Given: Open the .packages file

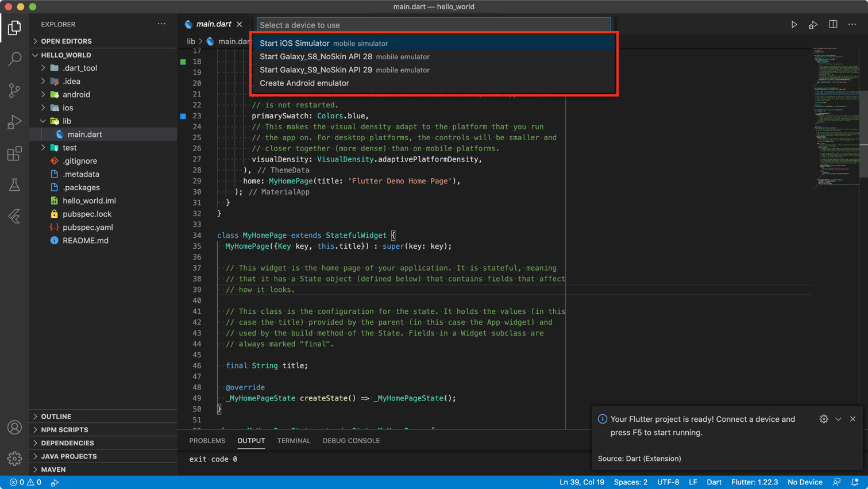Looking at the screenshot, I should point(103,187).
